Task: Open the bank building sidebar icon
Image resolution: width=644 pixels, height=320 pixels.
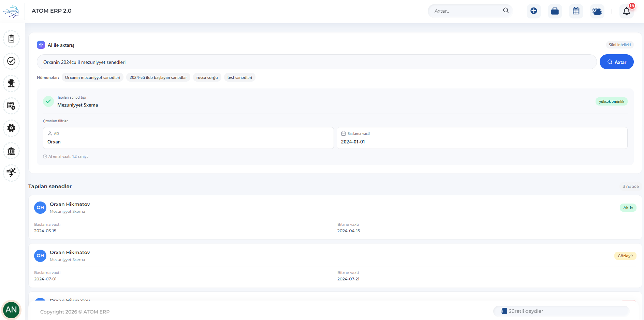Action: coord(11,151)
